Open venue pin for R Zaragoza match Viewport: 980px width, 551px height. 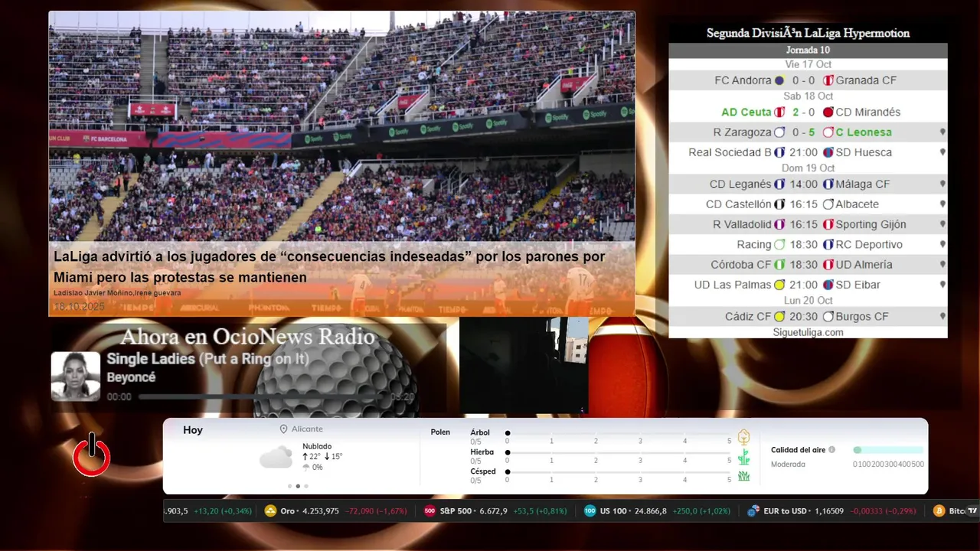click(942, 132)
